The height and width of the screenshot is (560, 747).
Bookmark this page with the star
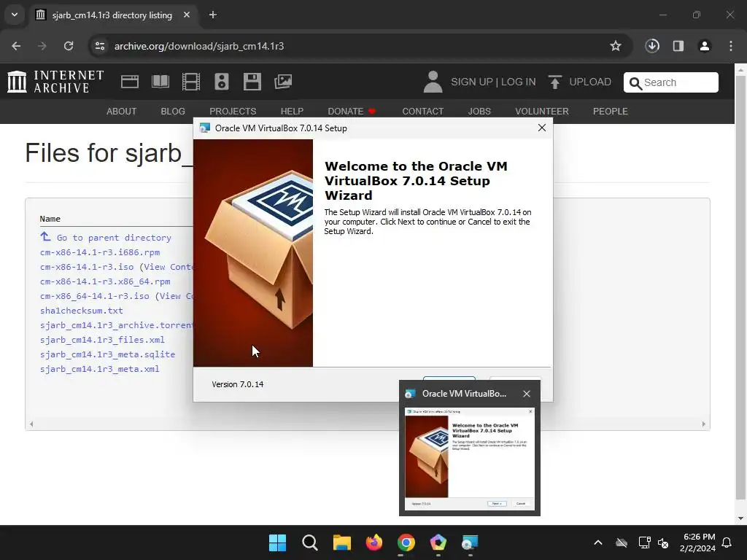(616, 46)
